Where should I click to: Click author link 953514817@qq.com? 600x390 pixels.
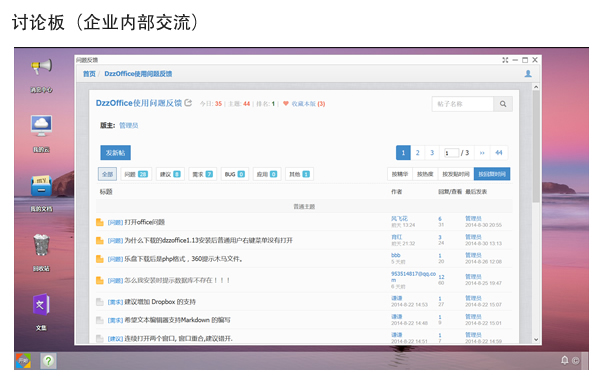tap(413, 277)
